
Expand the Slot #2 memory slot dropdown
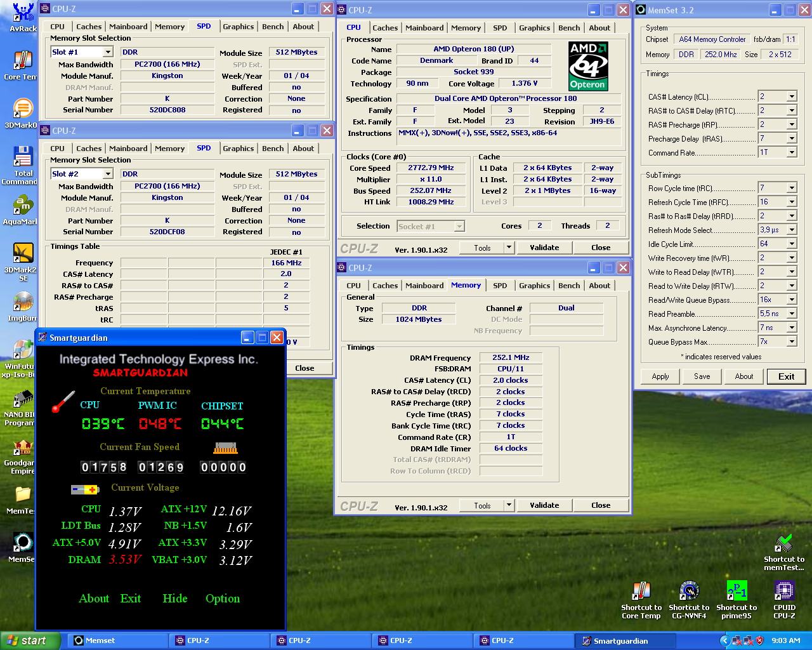point(107,174)
